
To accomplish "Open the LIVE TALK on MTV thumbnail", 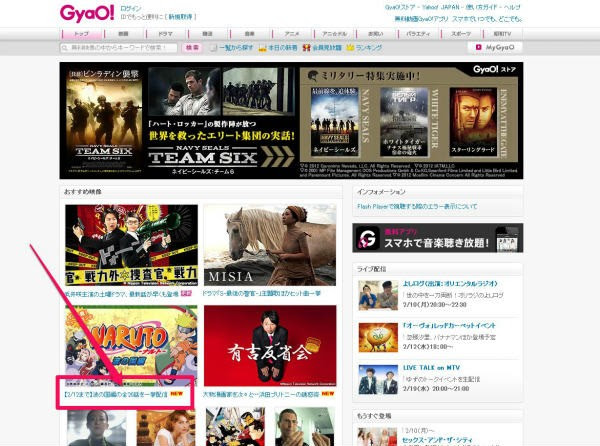I will coord(378,379).
